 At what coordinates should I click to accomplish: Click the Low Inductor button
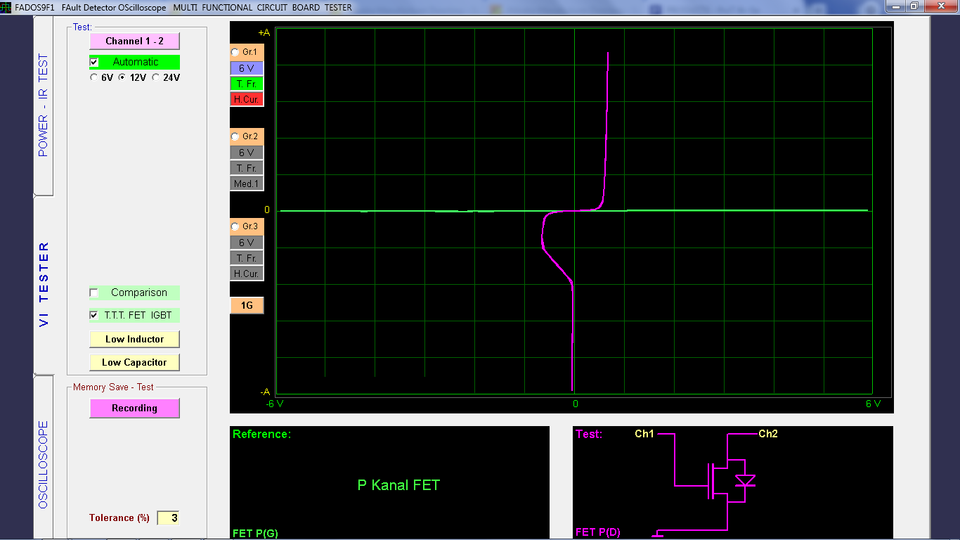pos(134,339)
